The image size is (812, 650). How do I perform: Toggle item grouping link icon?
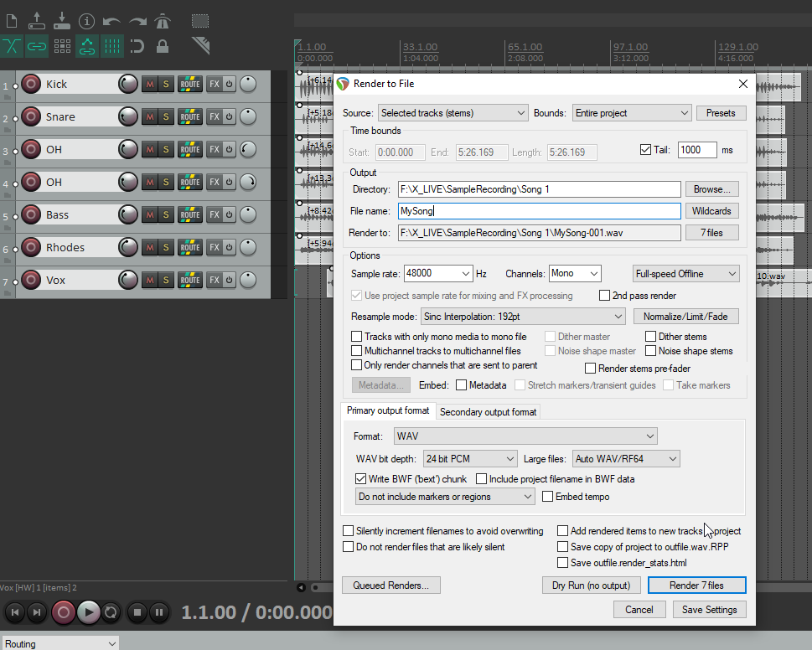[36, 47]
